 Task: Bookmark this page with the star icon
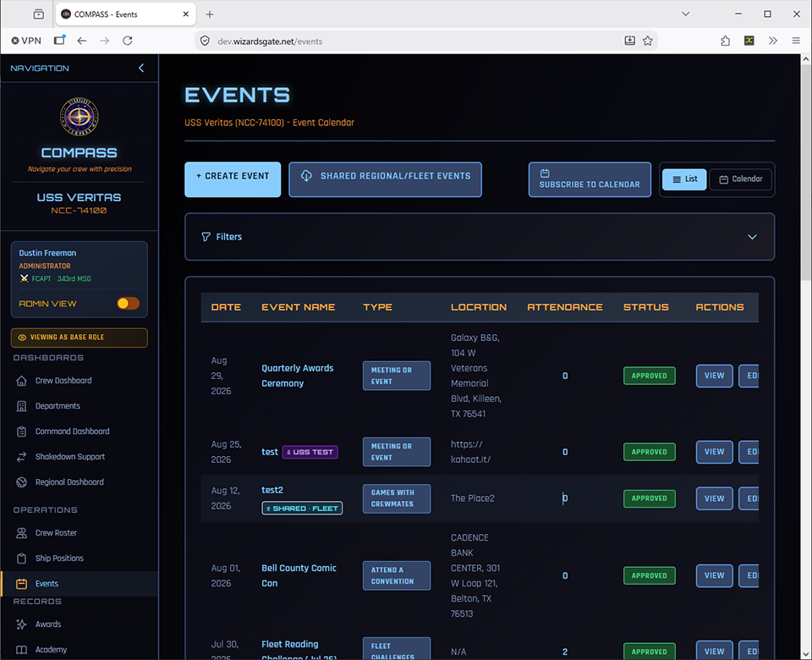(648, 41)
